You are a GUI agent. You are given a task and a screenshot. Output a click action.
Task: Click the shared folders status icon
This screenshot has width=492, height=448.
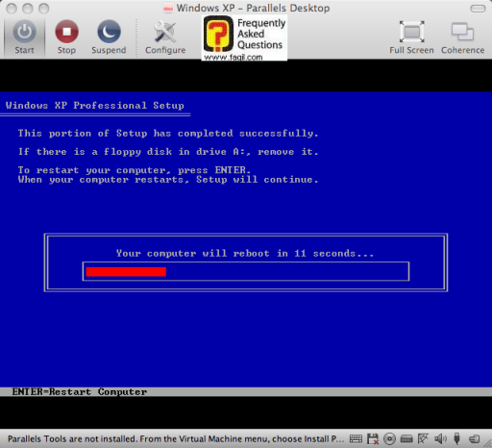coord(474,438)
